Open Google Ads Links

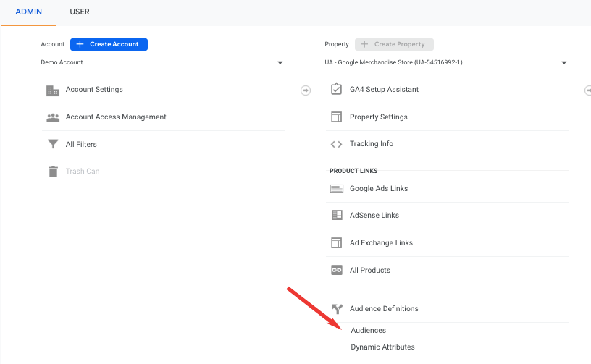click(379, 189)
